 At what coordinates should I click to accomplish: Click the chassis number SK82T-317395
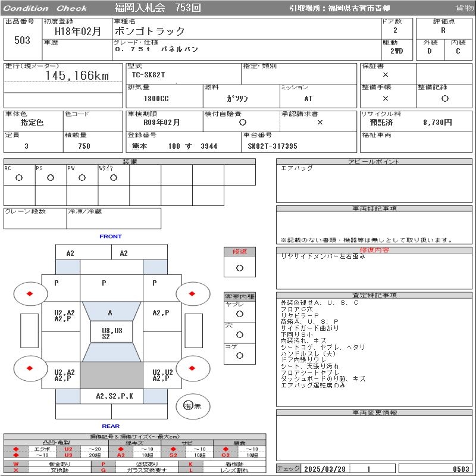273,146
